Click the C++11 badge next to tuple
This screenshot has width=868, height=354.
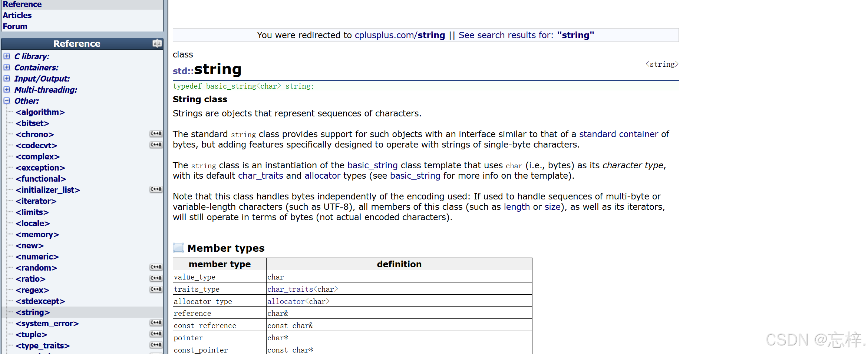pyautogui.click(x=156, y=334)
